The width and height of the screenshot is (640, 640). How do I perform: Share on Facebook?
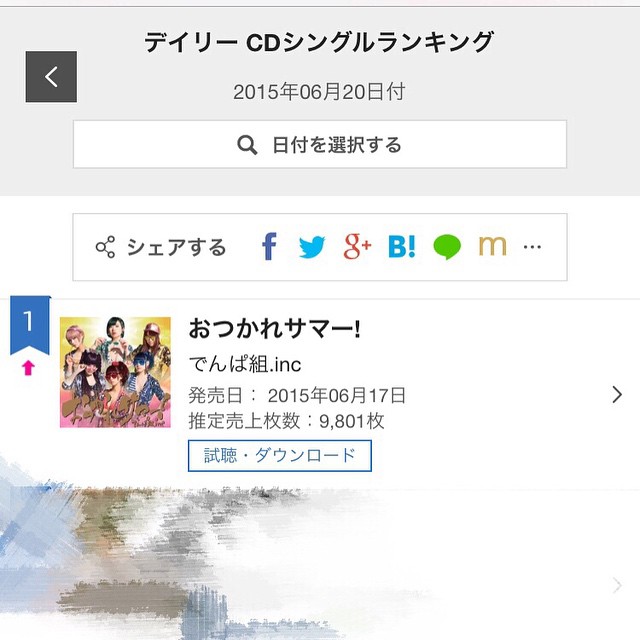pos(268,247)
